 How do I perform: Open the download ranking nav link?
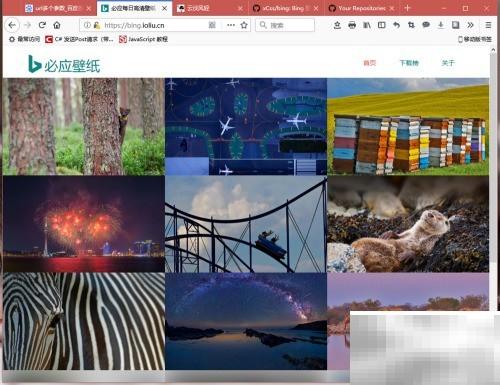[x=409, y=63]
